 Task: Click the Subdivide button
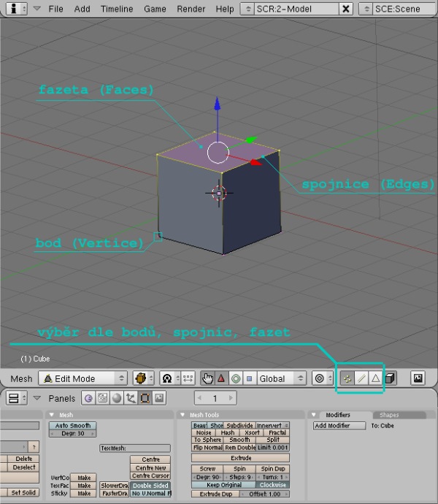pyautogui.click(x=239, y=426)
